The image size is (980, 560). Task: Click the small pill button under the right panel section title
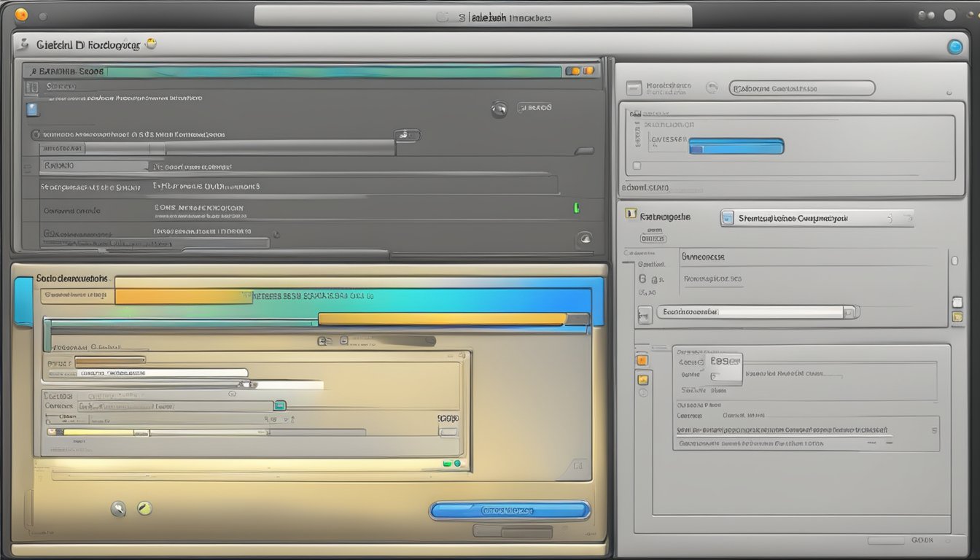(x=653, y=238)
